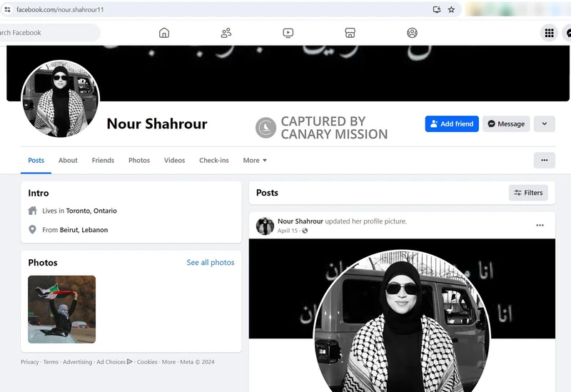Click the Beirut, Lebanon hometown link
This screenshot has height=392, width=571.
84,230
